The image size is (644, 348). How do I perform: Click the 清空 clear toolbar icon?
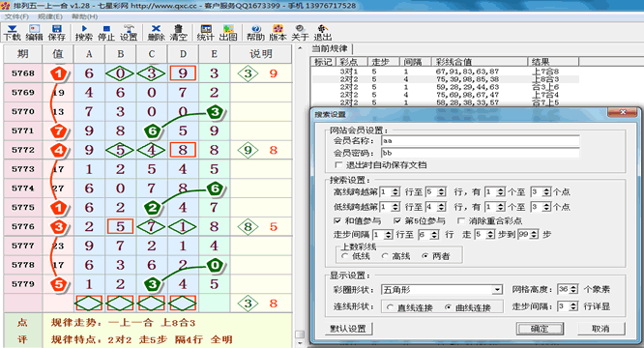[178, 33]
